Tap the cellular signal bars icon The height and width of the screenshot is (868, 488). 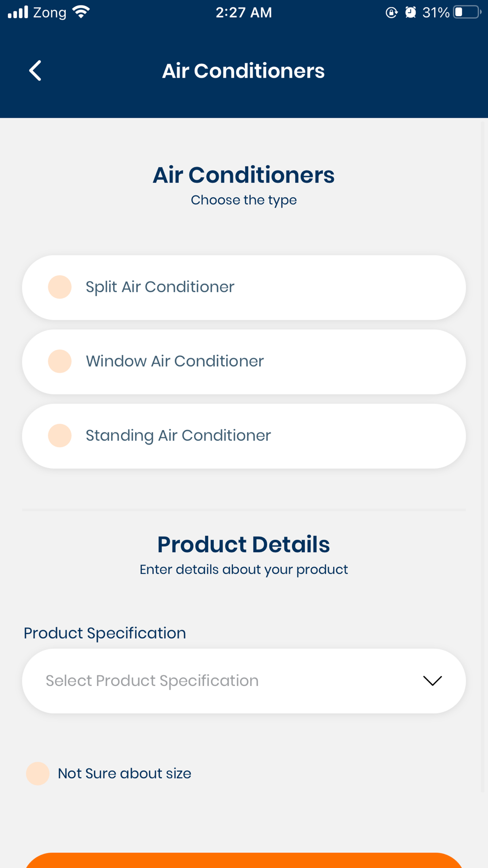(x=18, y=12)
